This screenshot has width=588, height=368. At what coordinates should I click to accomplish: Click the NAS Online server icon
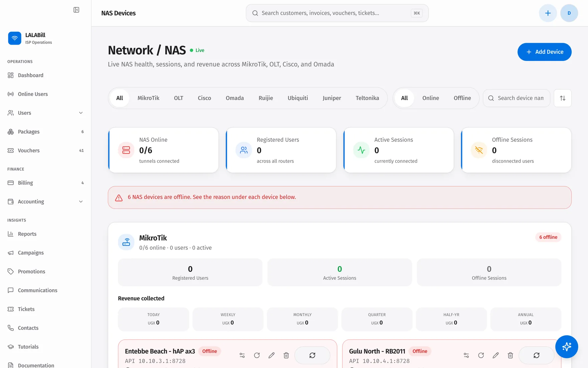126,150
